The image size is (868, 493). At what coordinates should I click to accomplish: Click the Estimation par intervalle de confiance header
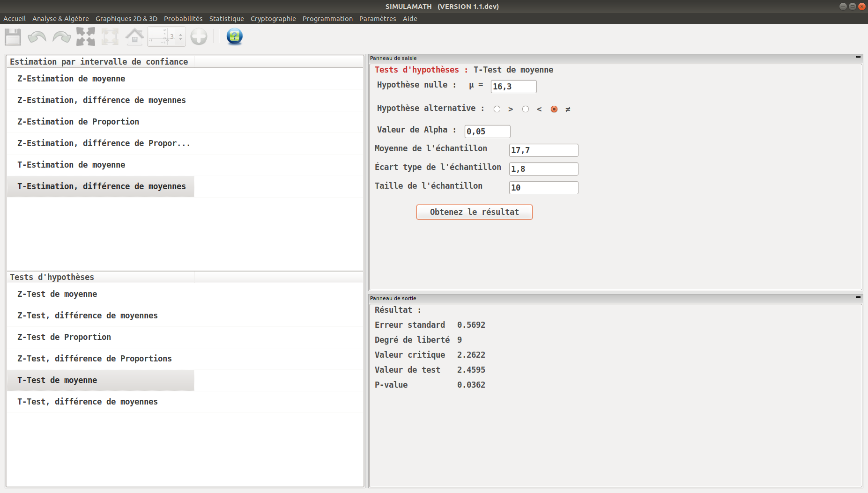click(x=101, y=62)
